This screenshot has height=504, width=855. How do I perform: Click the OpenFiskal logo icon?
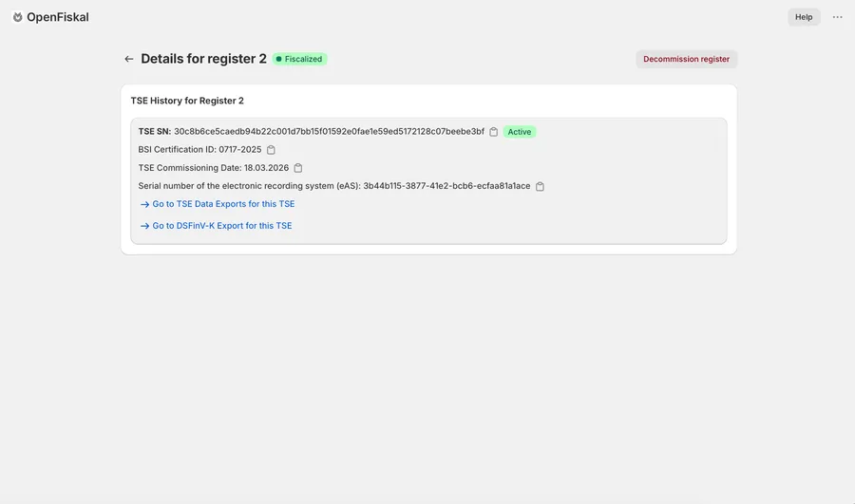17,17
